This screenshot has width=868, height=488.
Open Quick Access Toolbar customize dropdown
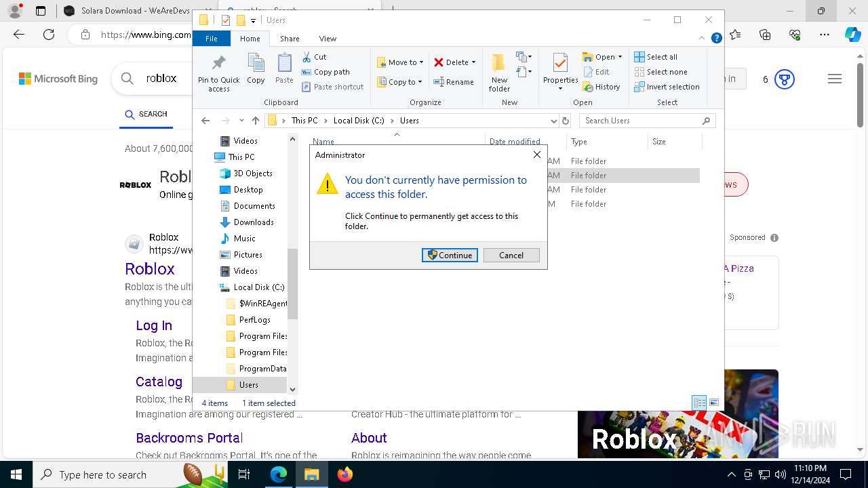point(253,20)
